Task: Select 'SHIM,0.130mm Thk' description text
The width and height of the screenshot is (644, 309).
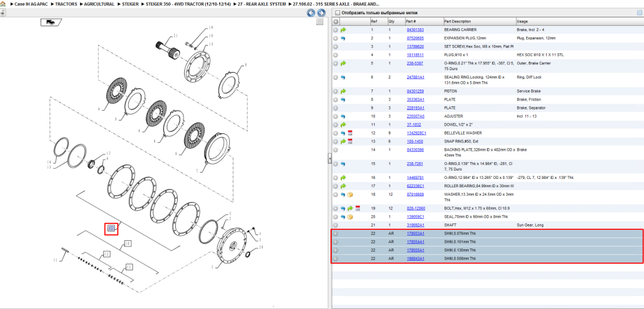Action: coord(460,250)
